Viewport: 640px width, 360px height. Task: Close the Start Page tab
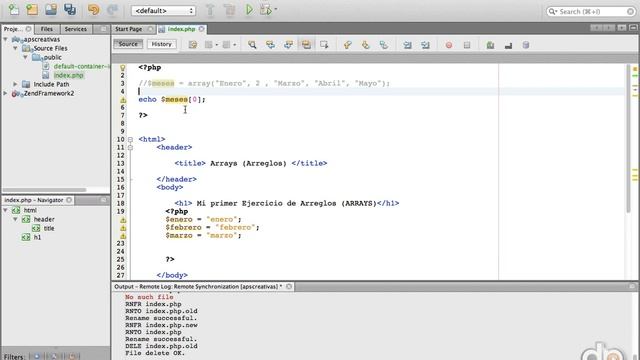coord(150,29)
